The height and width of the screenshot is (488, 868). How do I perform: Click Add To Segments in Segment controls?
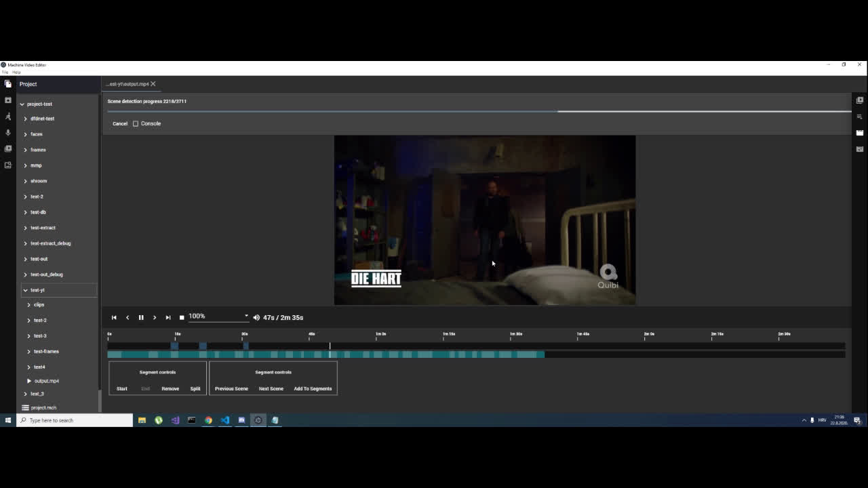313,388
